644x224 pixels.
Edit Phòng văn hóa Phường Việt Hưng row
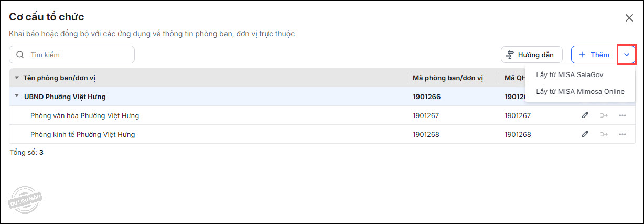pyautogui.click(x=585, y=115)
